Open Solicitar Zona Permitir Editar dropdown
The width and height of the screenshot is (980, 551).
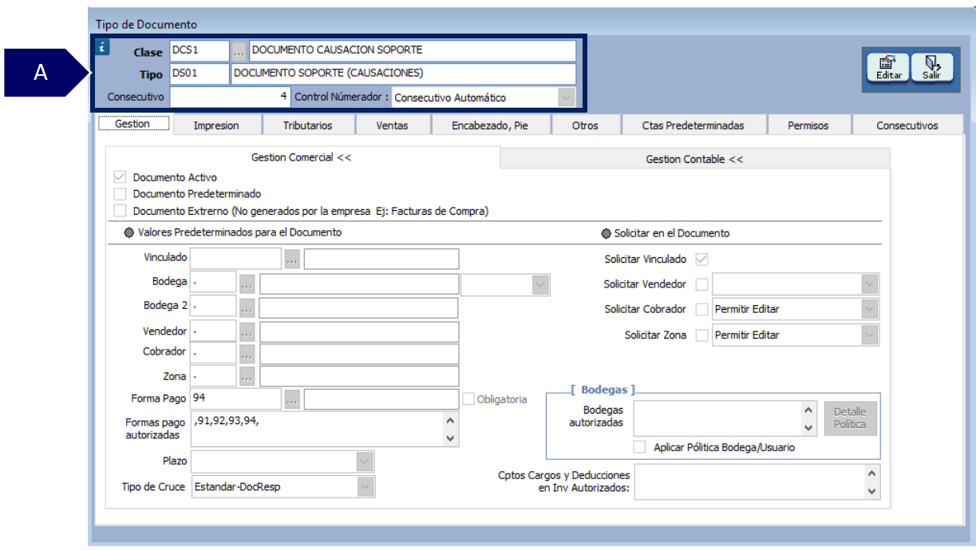coord(870,335)
